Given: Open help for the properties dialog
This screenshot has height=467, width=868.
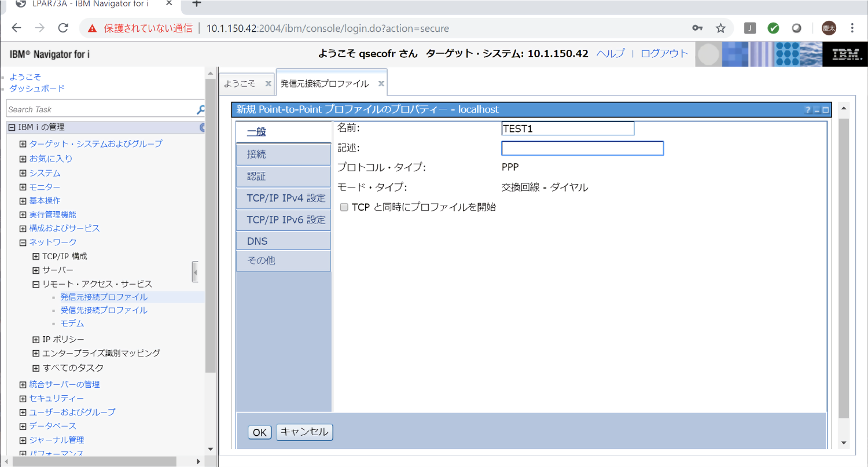Looking at the screenshot, I should 808,110.
